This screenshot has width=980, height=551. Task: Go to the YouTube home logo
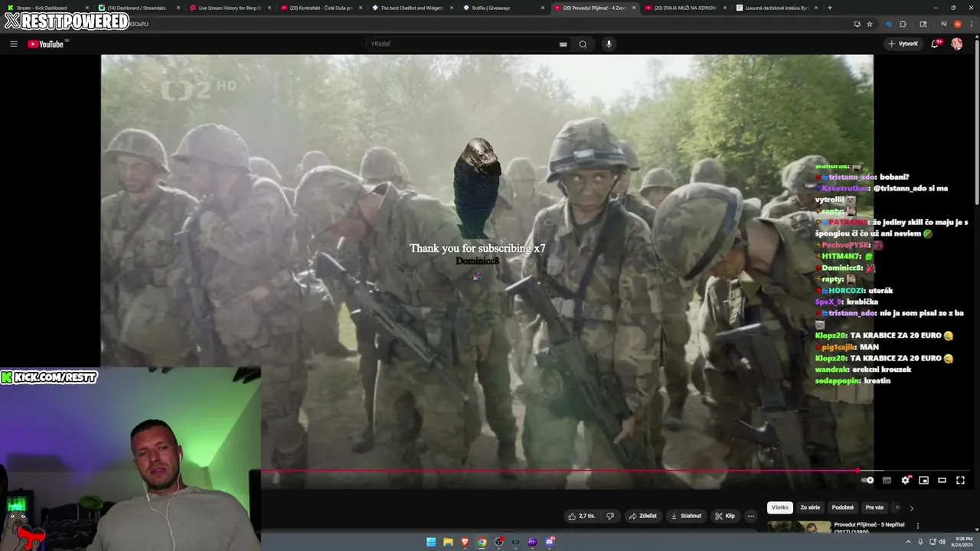46,44
